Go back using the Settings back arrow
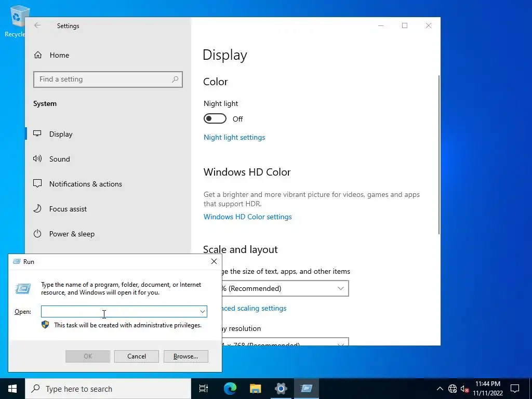Image resolution: width=532 pixels, height=399 pixels. pyautogui.click(x=37, y=25)
